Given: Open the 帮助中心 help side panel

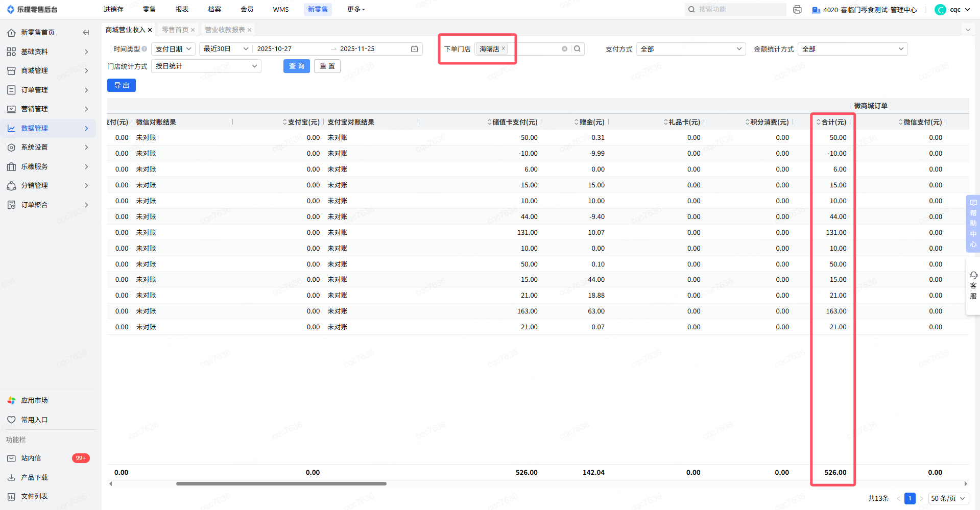Looking at the screenshot, I should point(973,223).
